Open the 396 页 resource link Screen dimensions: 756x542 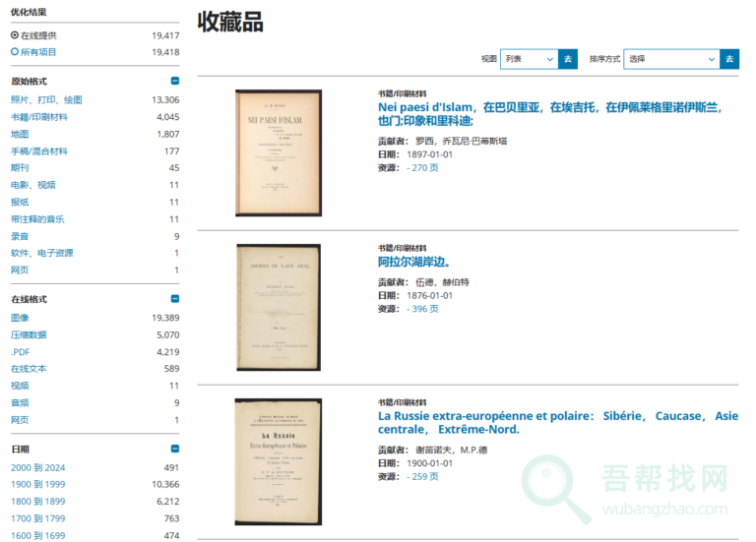tap(423, 309)
